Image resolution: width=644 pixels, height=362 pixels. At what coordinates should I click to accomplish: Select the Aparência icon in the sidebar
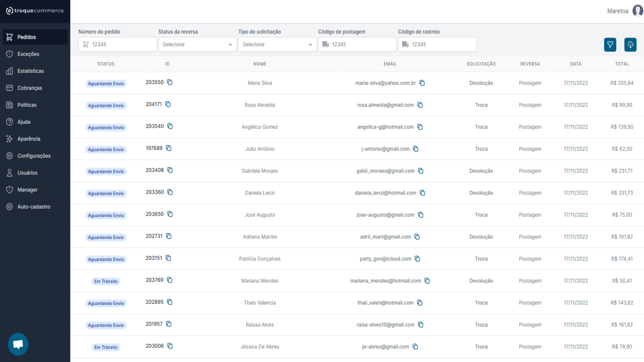click(9, 139)
